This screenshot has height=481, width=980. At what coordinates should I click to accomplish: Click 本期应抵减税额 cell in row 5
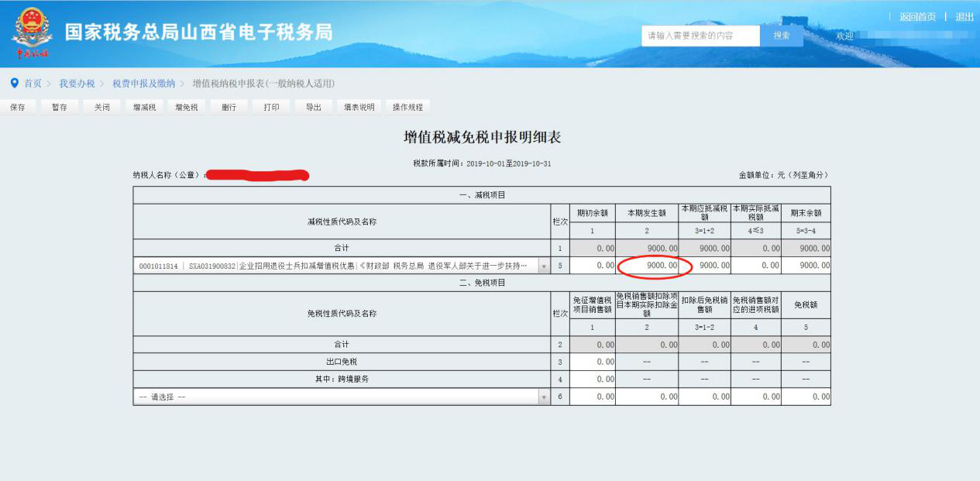click(705, 266)
